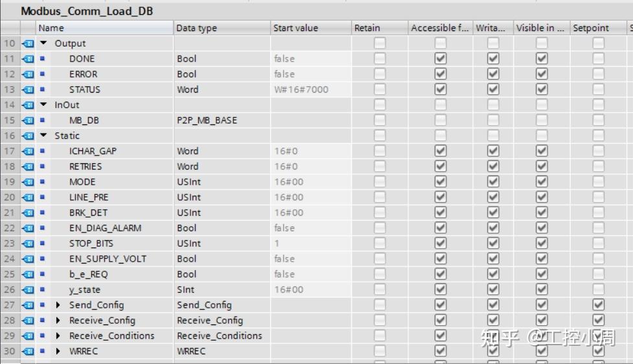Click the Start value field of STOP_BITS
633x364 pixels.
pos(310,244)
